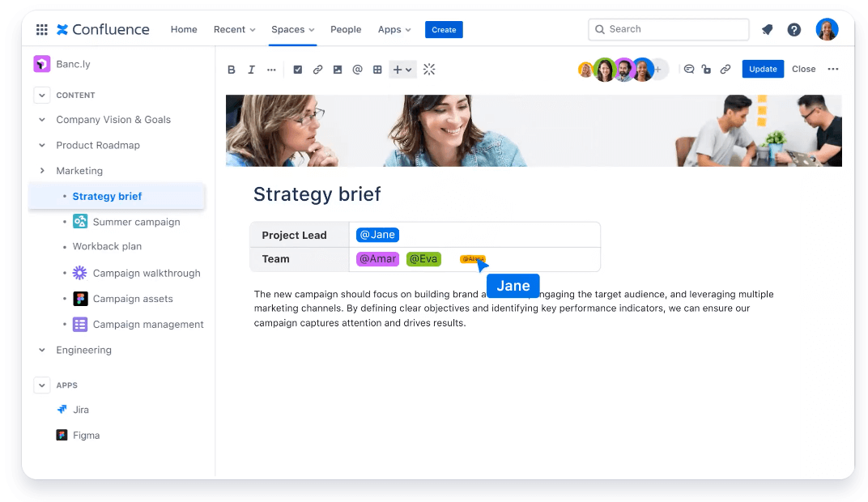Insert a link using the link icon
Image resolution: width=868 pixels, height=502 pixels.
(317, 70)
